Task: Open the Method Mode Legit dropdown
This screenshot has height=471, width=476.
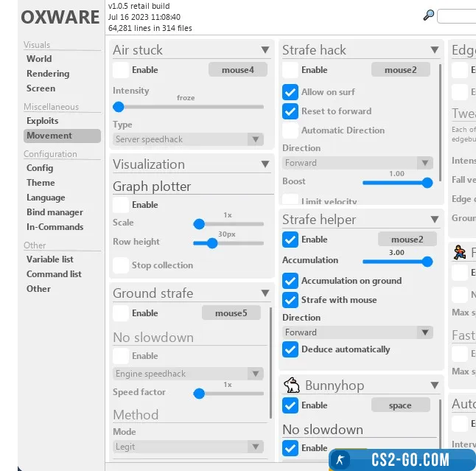Action: [x=189, y=447]
